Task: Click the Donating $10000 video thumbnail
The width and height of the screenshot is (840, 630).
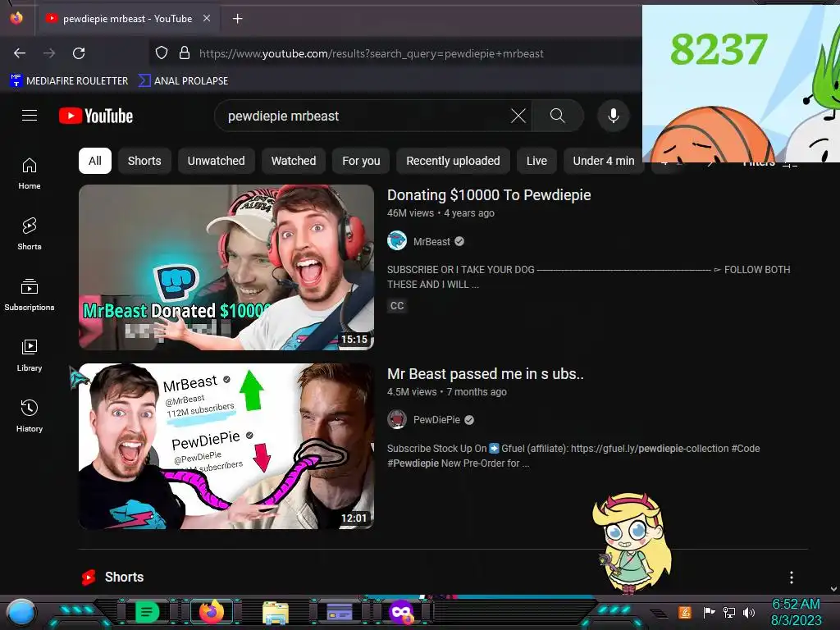Action: tap(226, 267)
